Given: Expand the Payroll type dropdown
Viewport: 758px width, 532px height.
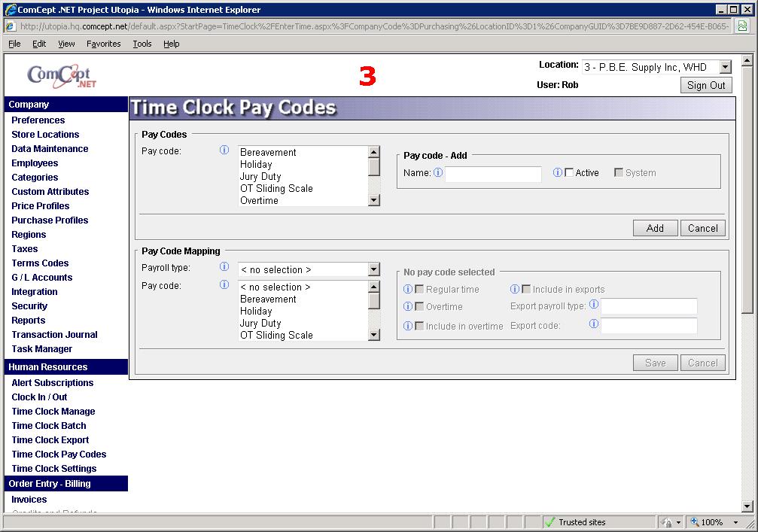Looking at the screenshot, I should point(373,269).
